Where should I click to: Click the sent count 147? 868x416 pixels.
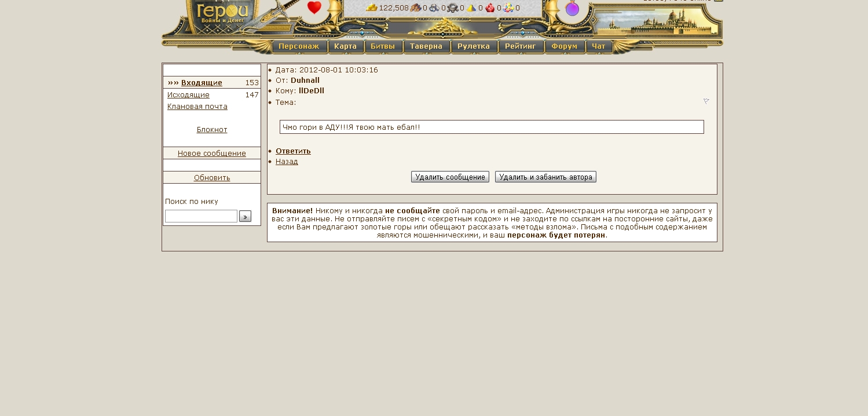coord(252,95)
